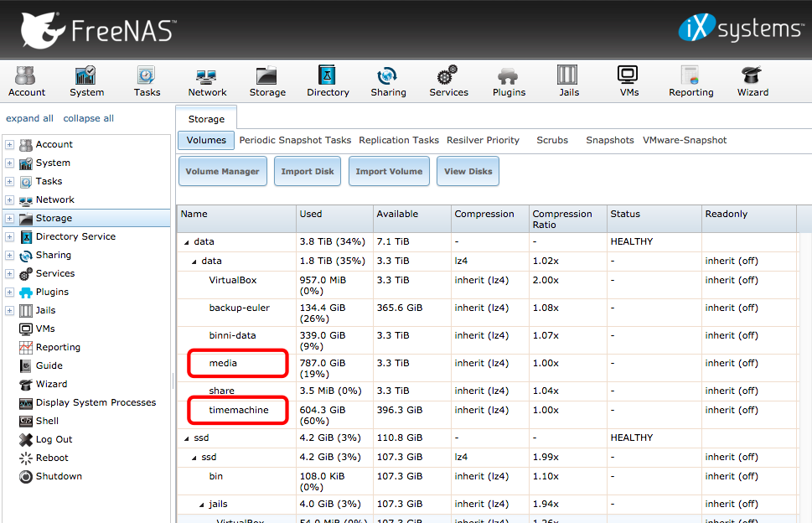The image size is (812, 523).
Task: Expand the Directory Service node in sidebar
Action: [x=9, y=236]
